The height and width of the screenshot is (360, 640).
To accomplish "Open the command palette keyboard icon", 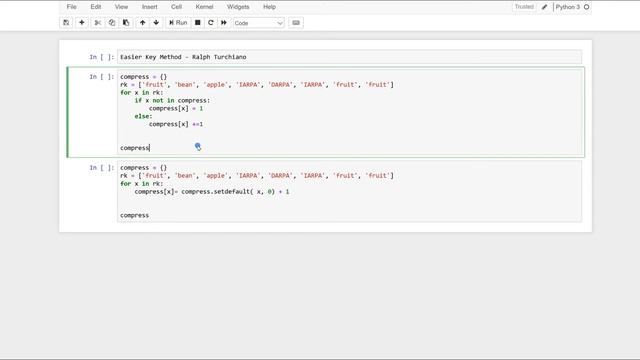I will [x=296, y=23].
